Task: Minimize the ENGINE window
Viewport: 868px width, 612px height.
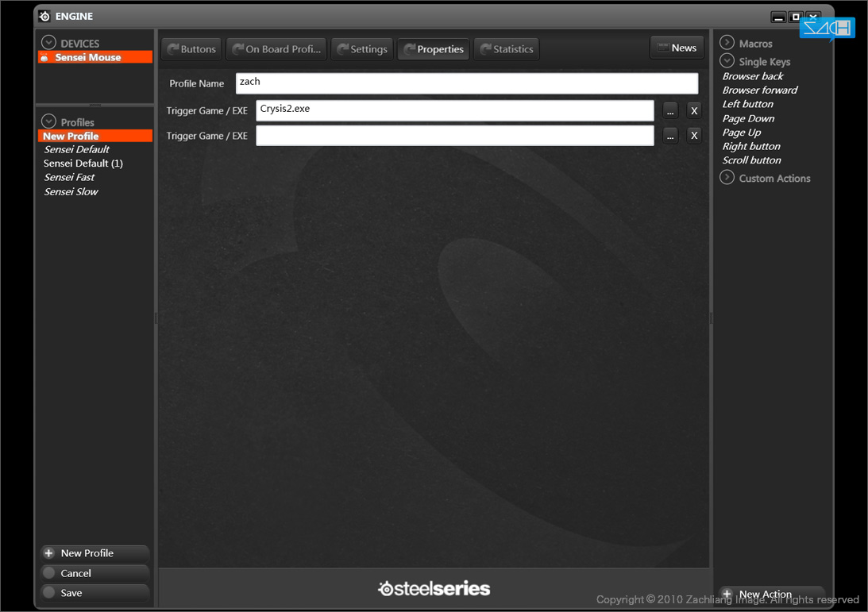Action: tap(778, 17)
